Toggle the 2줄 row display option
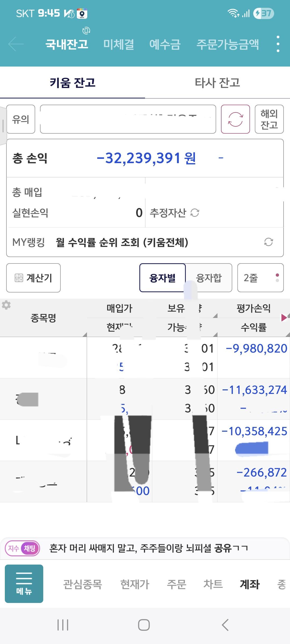The image size is (290, 644). click(x=260, y=278)
